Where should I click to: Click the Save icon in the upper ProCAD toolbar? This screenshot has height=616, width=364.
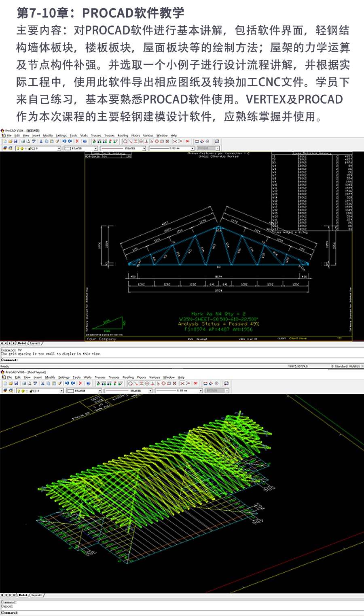(15, 141)
